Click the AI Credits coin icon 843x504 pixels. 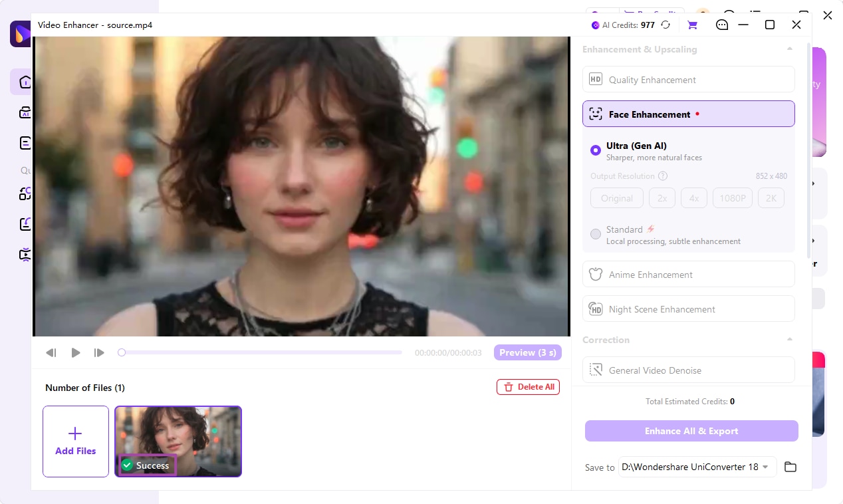pyautogui.click(x=596, y=25)
